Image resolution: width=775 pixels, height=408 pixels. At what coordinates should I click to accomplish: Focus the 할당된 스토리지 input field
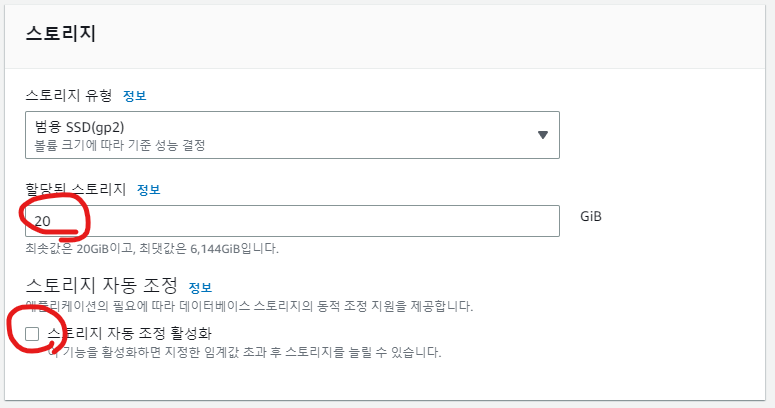click(x=292, y=221)
